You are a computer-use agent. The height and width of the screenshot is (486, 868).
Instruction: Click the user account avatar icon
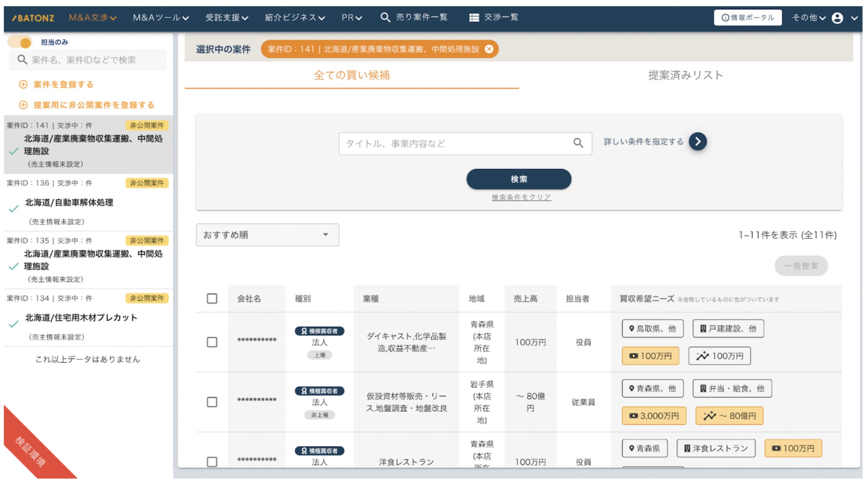[x=837, y=18]
